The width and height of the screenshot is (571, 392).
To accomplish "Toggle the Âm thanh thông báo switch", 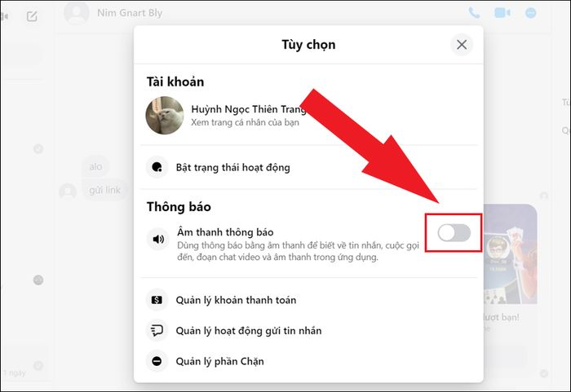I will coord(454,233).
